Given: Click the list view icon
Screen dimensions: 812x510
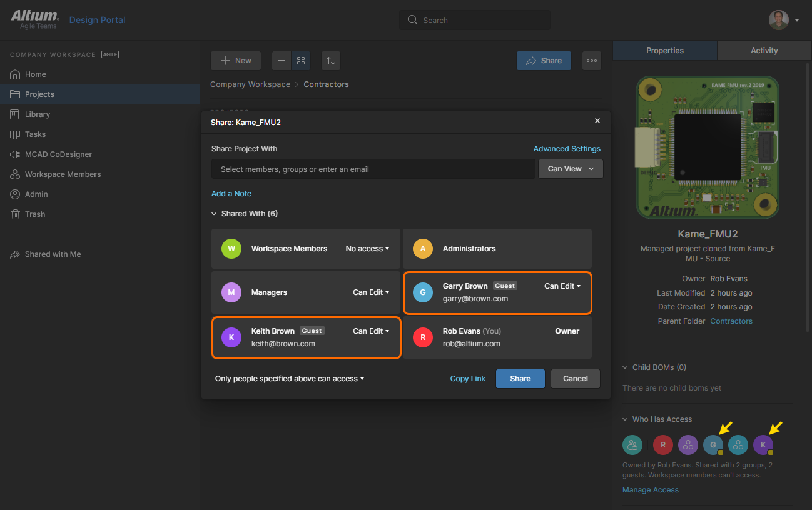Looking at the screenshot, I should [x=282, y=61].
